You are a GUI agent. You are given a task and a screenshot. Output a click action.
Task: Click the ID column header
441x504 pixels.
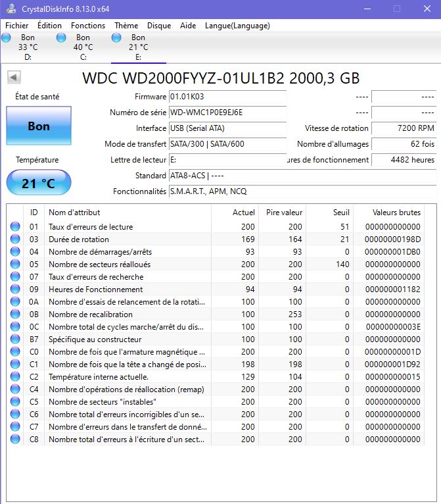coord(34,213)
